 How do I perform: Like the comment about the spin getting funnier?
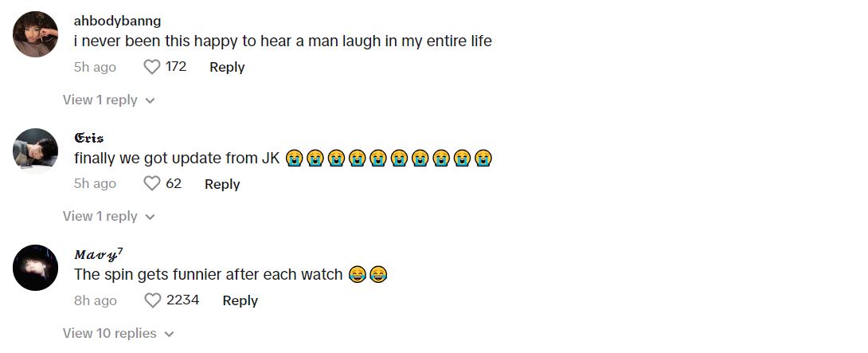[x=152, y=300]
